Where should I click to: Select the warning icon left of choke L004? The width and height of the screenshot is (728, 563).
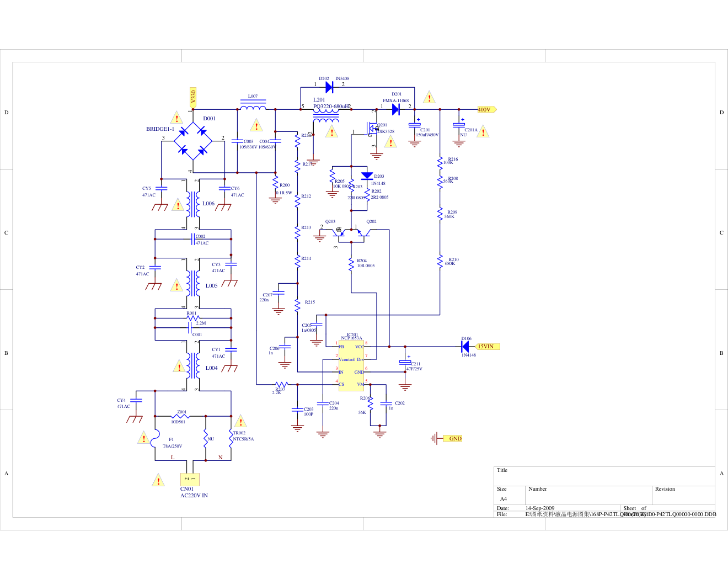179,367
